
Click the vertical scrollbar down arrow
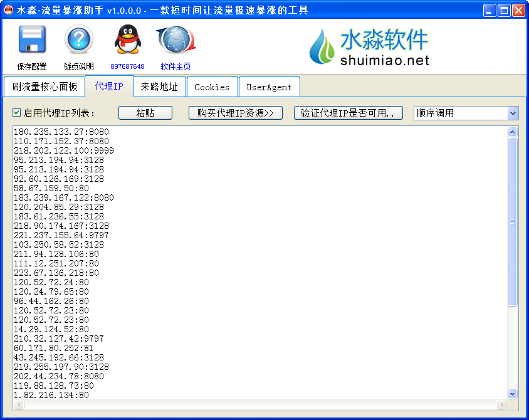(513, 394)
